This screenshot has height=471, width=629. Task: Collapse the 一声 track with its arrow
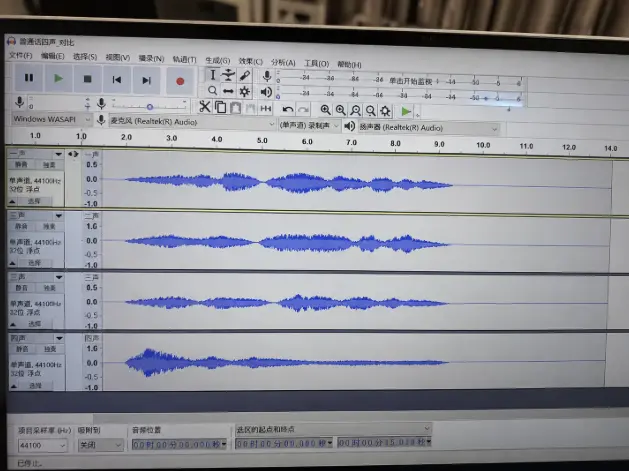tap(12, 201)
